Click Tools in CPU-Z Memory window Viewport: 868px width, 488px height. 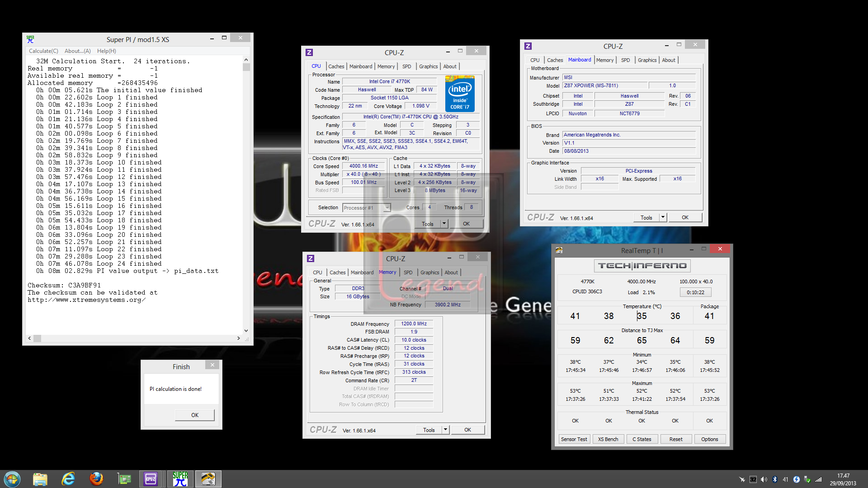[x=429, y=430]
